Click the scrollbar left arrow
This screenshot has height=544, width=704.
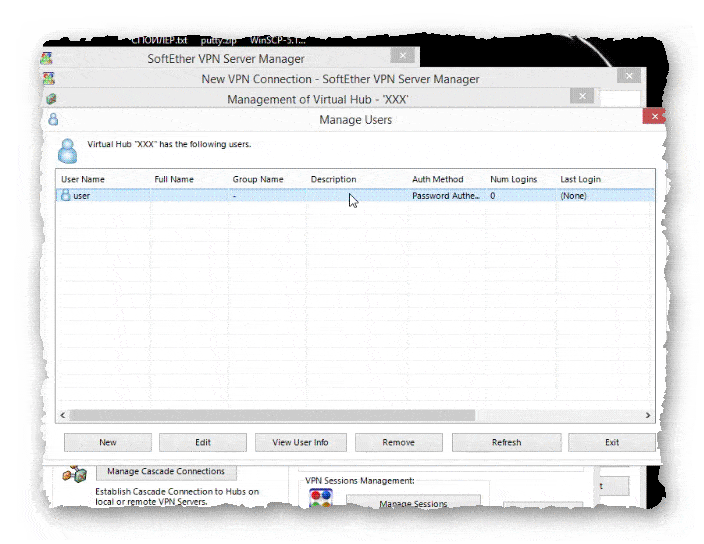point(62,415)
